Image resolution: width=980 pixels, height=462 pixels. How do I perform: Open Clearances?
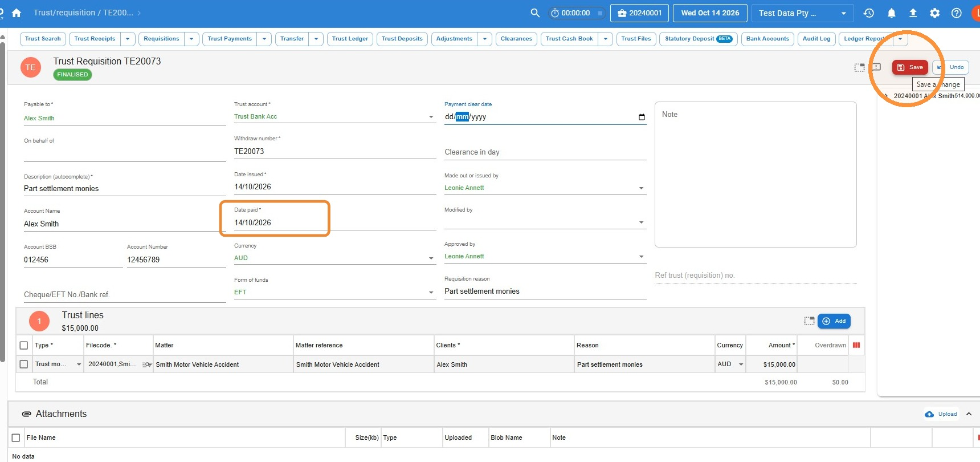(x=516, y=39)
